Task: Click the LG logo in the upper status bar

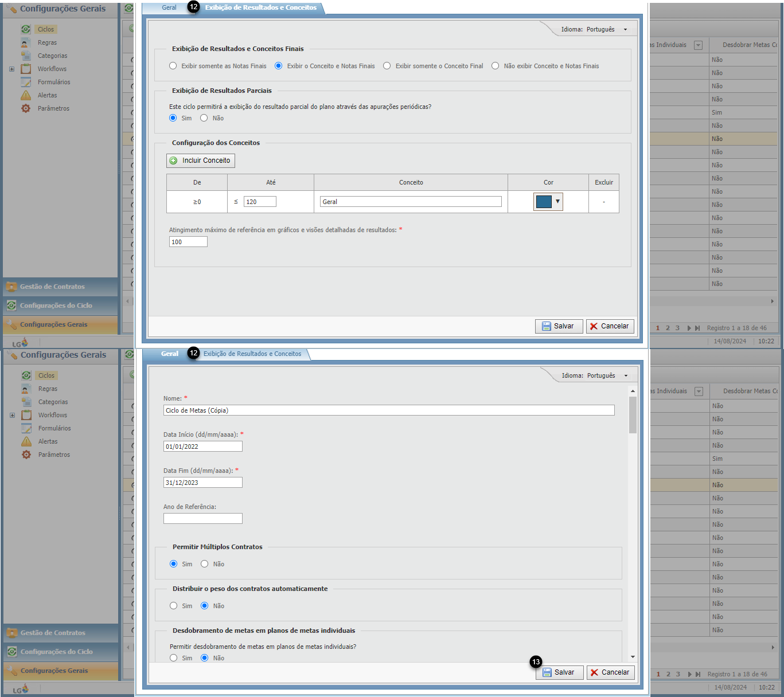Action: coord(20,343)
